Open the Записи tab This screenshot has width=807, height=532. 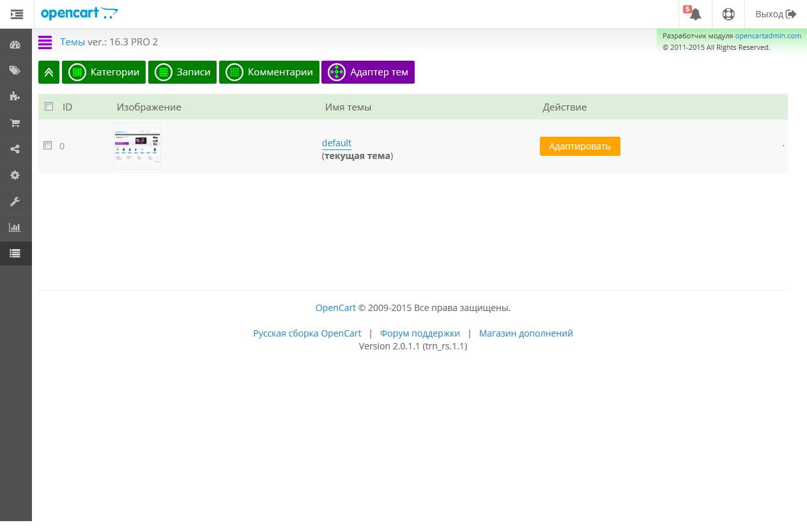pyautogui.click(x=182, y=72)
